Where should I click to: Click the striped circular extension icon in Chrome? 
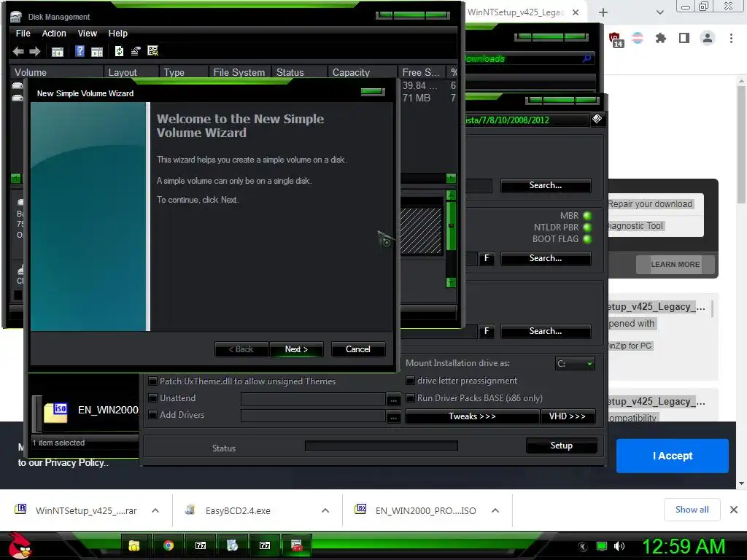point(638,38)
